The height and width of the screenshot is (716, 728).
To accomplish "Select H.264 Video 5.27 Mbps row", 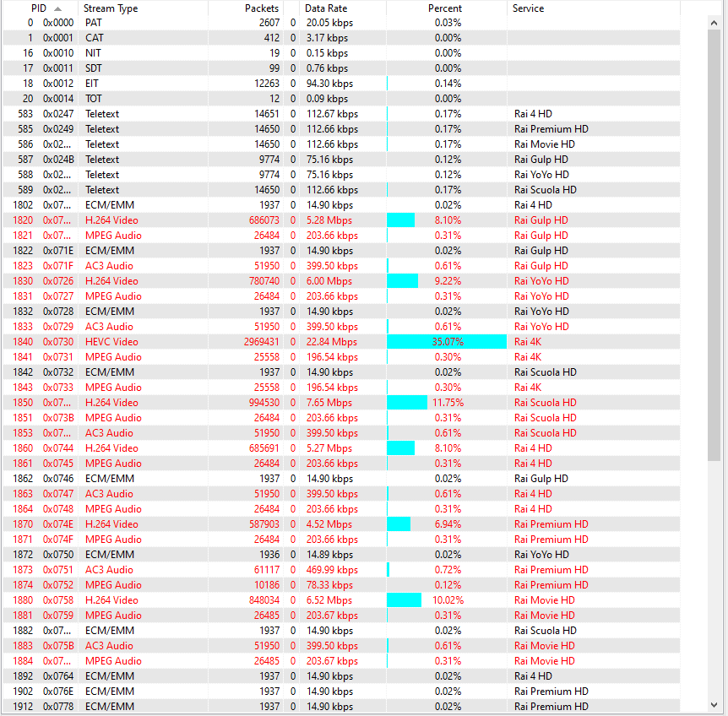I will click(x=341, y=448).
